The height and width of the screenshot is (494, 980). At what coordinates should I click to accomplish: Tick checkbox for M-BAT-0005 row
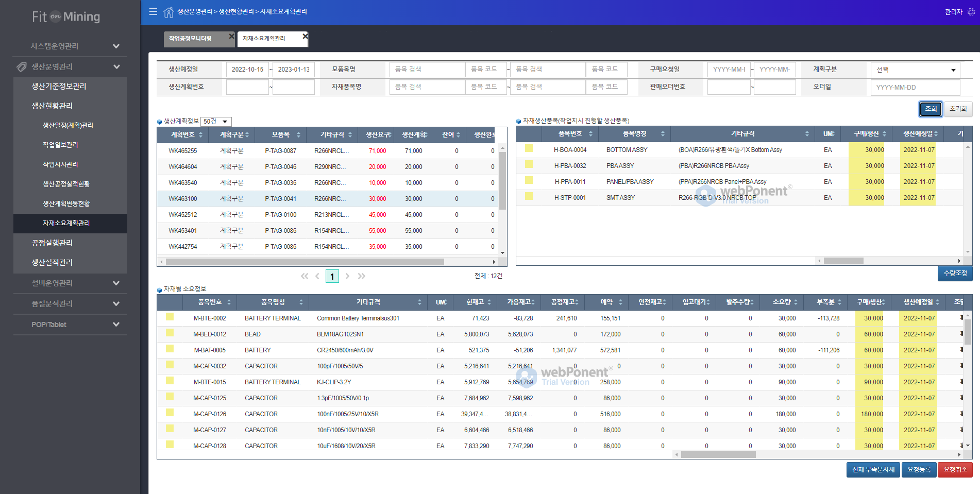[170, 349]
